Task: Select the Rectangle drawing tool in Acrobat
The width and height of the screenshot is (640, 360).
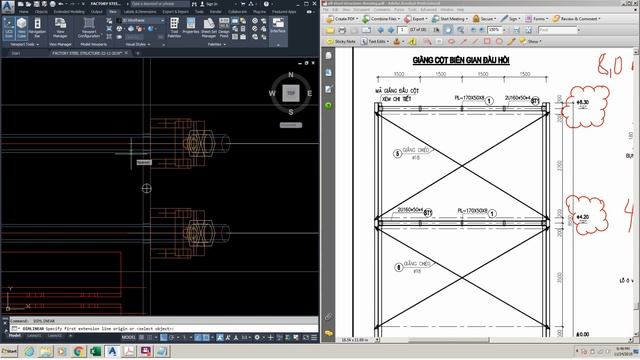Action: click(x=487, y=42)
